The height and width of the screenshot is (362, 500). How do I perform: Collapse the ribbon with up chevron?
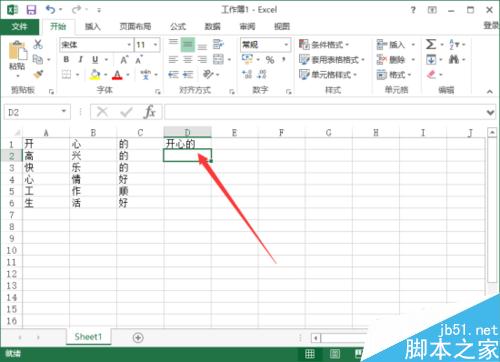pyautogui.click(x=489, y=91)
